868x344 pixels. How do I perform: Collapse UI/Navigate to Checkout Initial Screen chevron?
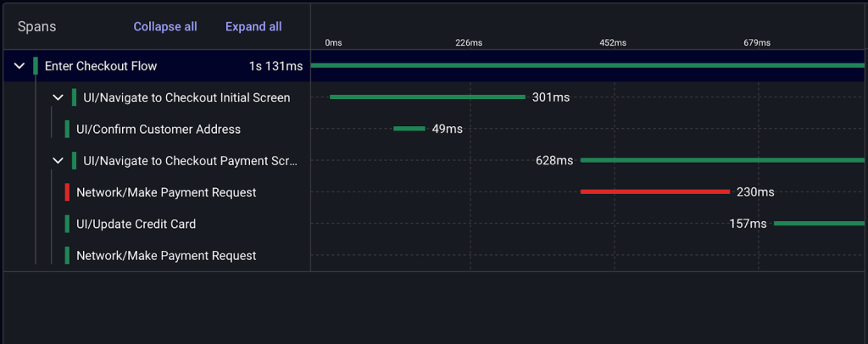click(58, 97)
